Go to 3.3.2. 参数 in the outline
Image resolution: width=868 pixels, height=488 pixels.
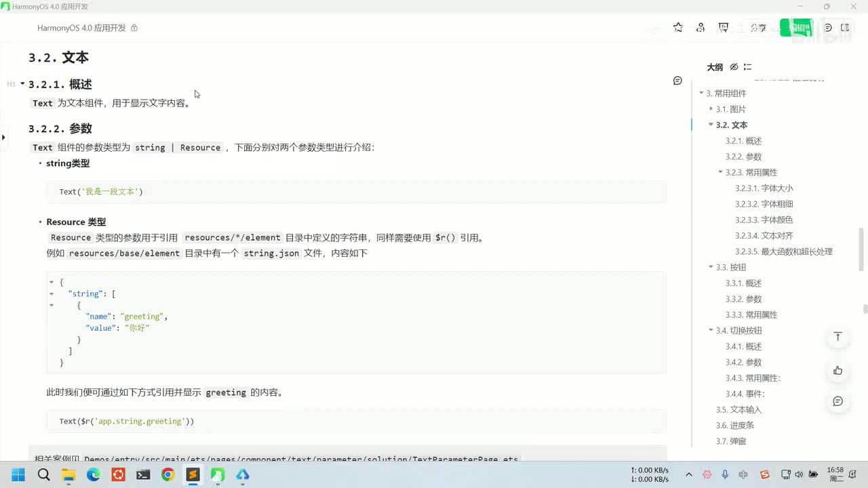(744, 299)
